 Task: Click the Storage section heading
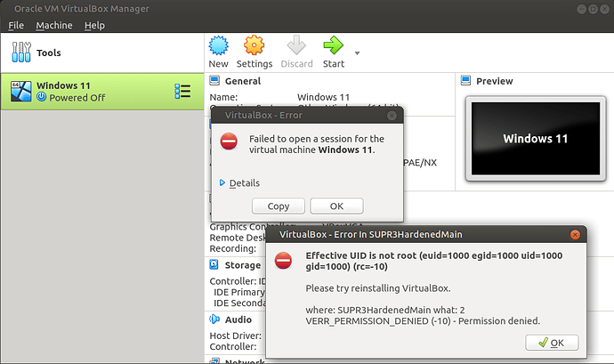click(x=243, y=265)
